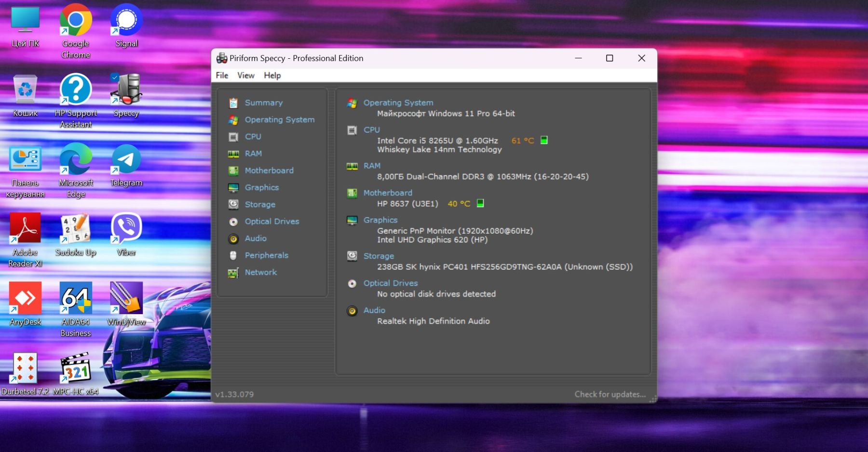Click the RAM icon in summary panel

click(352, 166)
